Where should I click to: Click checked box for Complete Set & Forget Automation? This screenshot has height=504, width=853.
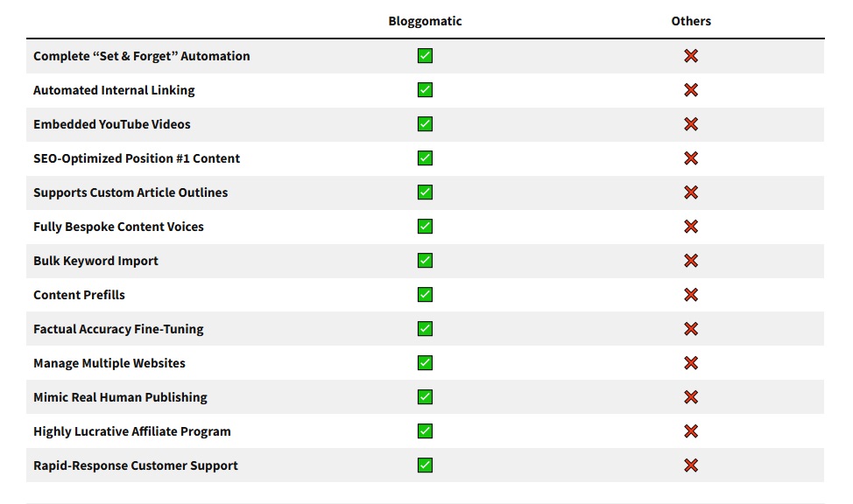pos(425,55)
